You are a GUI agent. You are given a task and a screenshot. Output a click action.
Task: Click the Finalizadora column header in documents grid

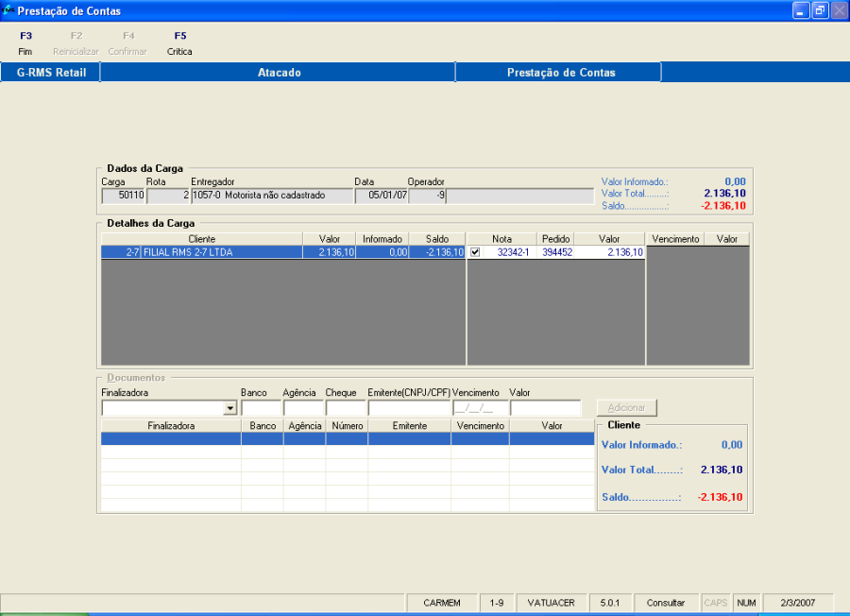tap(171, 426)
